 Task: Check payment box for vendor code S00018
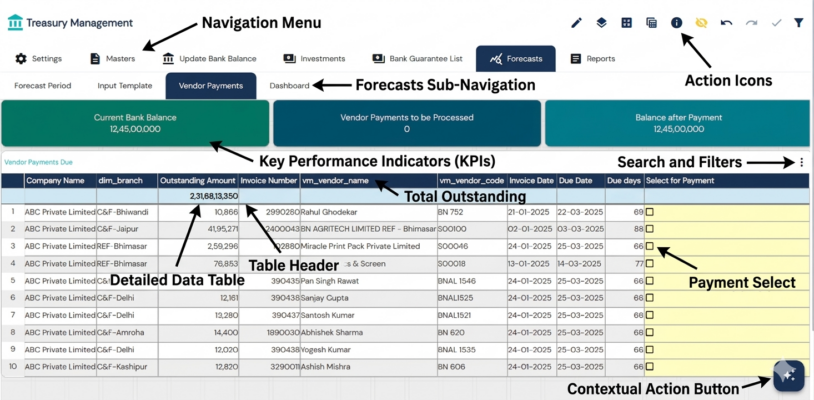point(649,264)
